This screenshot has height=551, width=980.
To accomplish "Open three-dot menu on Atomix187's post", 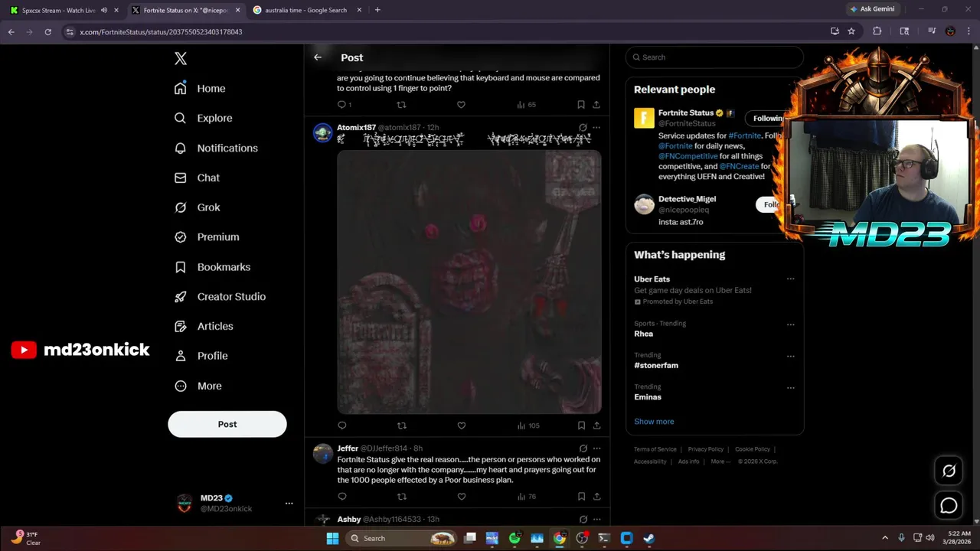I will (596, 128).
